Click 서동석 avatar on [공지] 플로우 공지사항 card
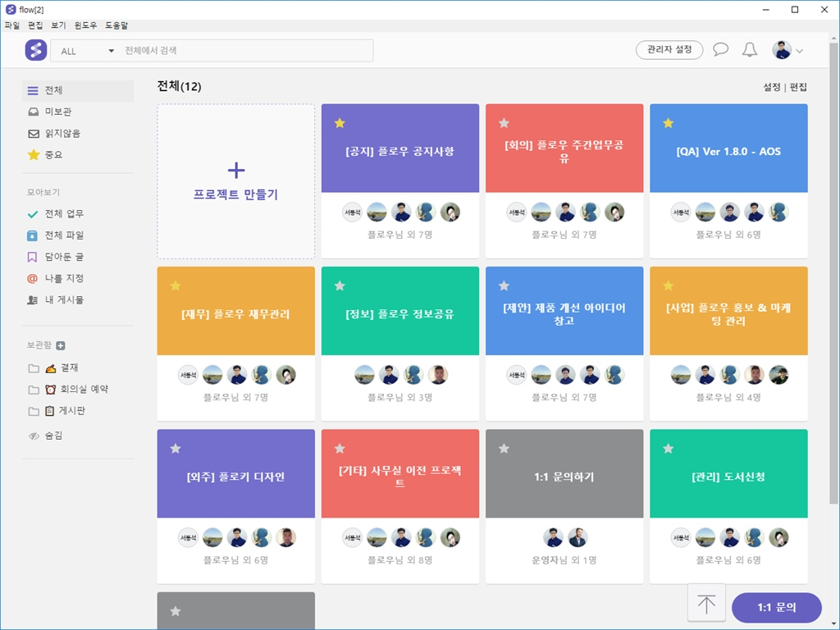Screen dimensions: 840x630 [353, 212]
